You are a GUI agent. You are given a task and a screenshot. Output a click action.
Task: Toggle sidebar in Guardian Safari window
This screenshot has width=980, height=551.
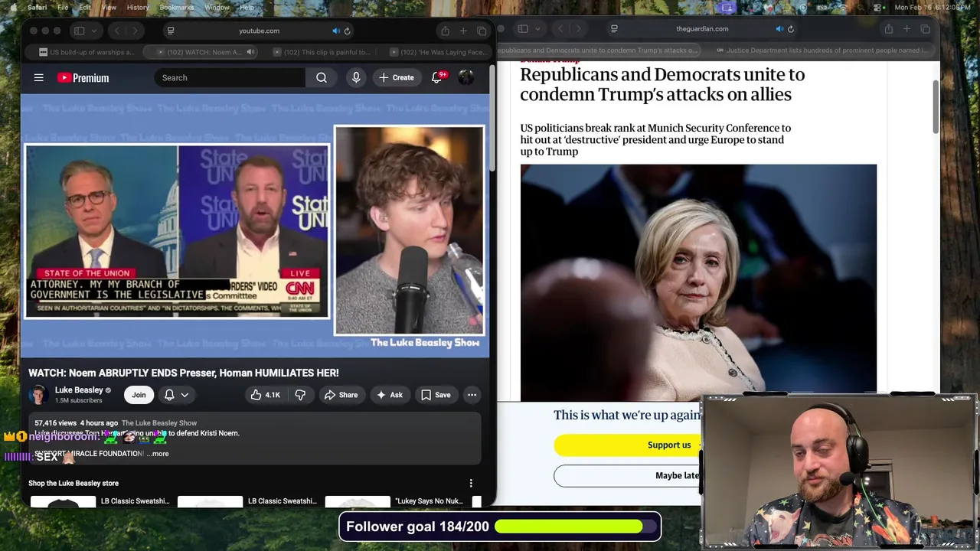tap(522, 29)
